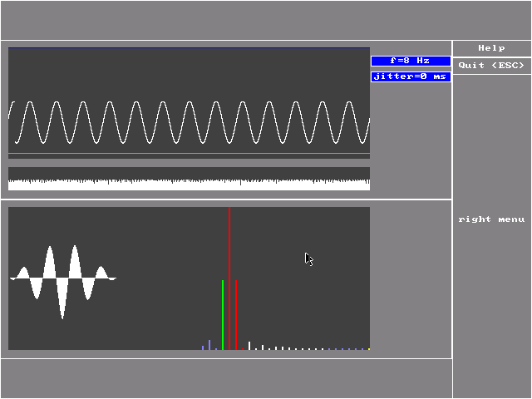Click the green spectrum line
532x399 pixels.
(223, 316)
